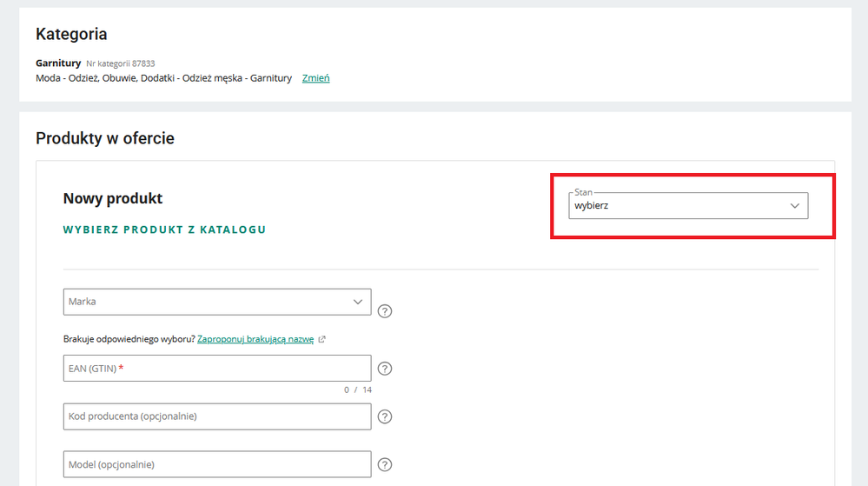Click the 0 / 14 character counter
Viewport: 868px width, 486px height.
pyautogui.click(x=357, y=389)
